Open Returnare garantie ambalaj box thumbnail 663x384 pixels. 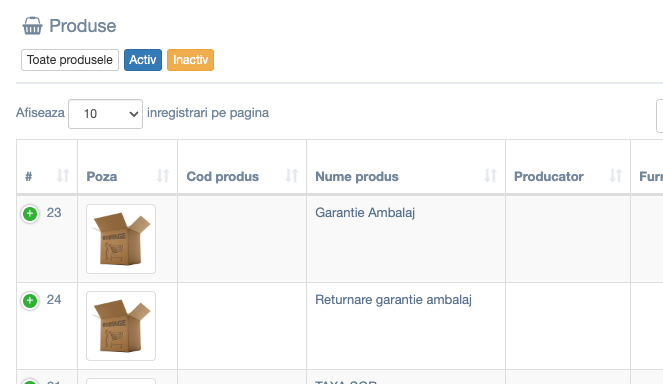pos(121,326)
